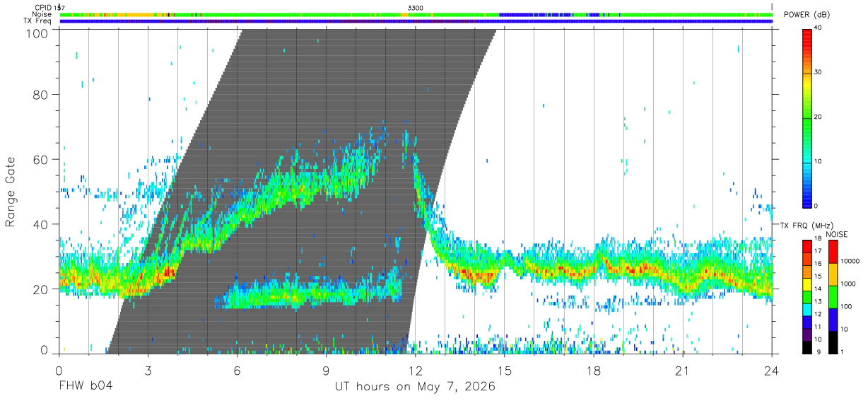
Task: Click the 14 label on the TX FRQ legend
Action: coord(818,289)
